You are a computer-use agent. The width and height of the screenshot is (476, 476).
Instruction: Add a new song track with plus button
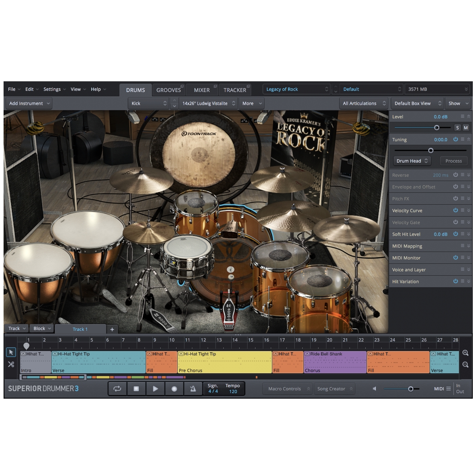tap(112, 329)
